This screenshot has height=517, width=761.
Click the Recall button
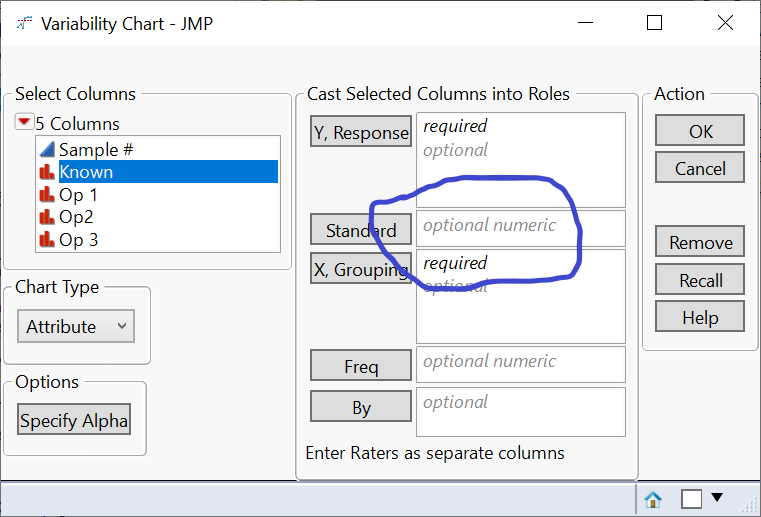[700, 280]
